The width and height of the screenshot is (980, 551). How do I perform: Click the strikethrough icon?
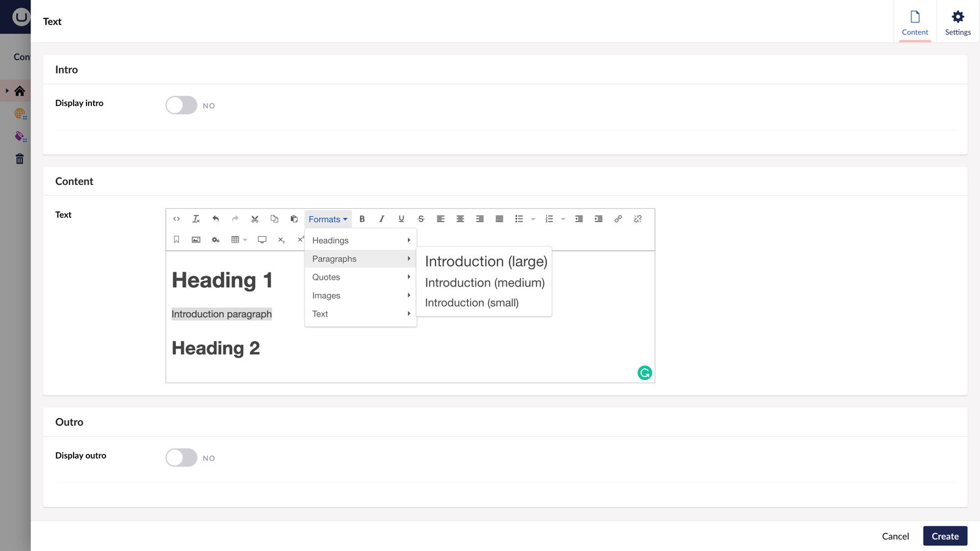(421, 219)
